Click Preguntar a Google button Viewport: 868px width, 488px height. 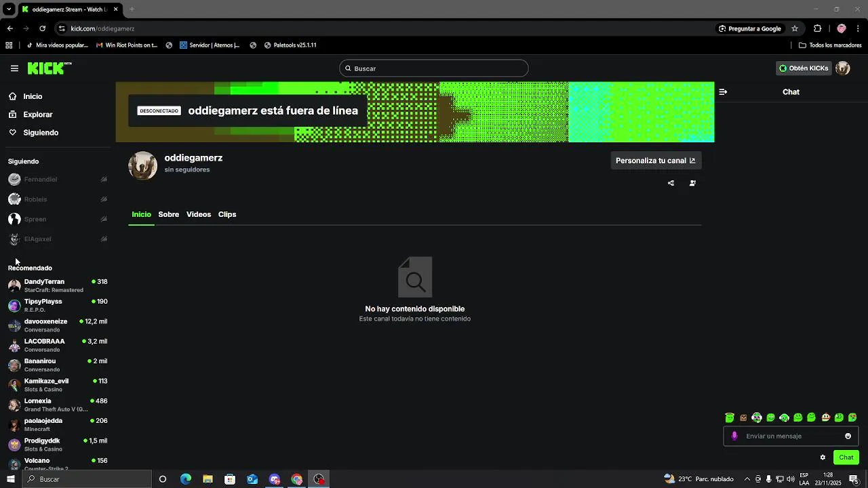(750, 28)
